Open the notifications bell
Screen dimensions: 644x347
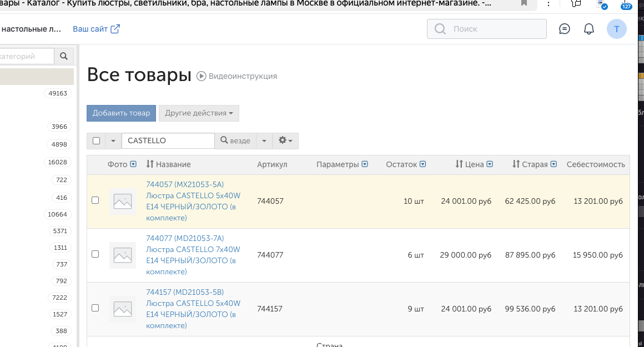tap(589, 29)
